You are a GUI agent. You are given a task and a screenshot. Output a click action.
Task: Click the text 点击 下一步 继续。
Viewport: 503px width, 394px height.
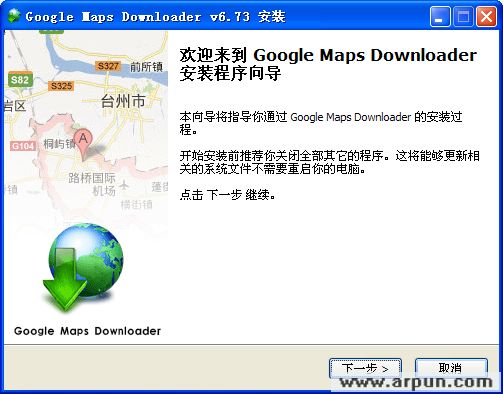tap(228, 194)
